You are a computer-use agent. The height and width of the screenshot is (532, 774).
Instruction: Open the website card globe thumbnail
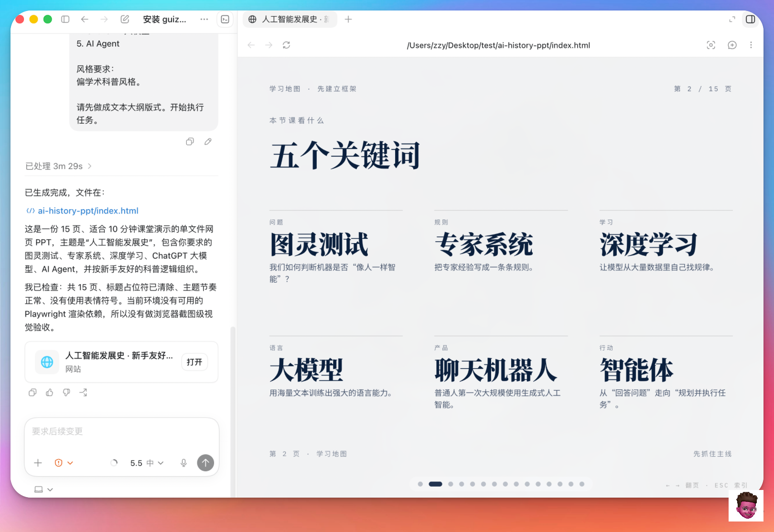click(47, 362)
